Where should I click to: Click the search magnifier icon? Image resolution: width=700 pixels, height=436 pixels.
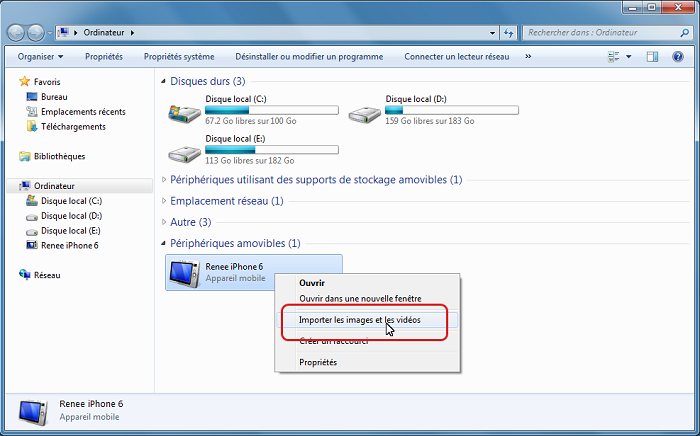[684, 33]
